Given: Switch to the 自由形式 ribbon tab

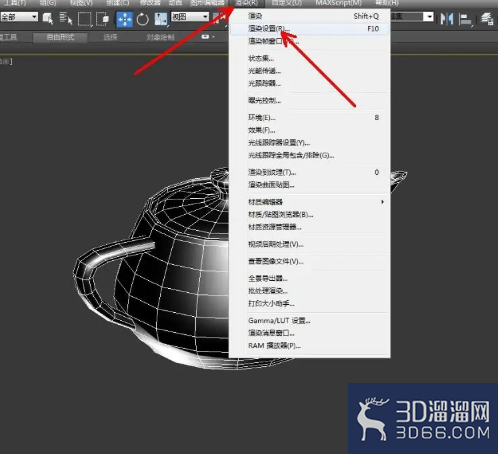Looking at the screenshot, I should click(x=60, y=37).
